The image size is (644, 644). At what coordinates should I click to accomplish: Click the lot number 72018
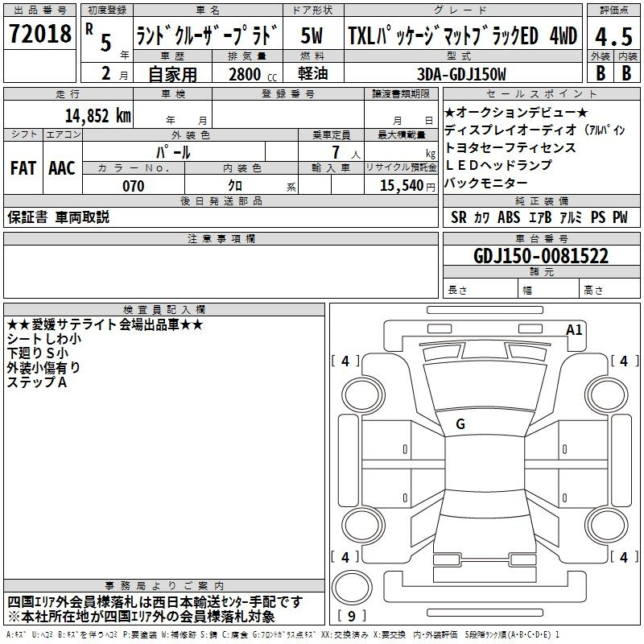tap(39, 34)
